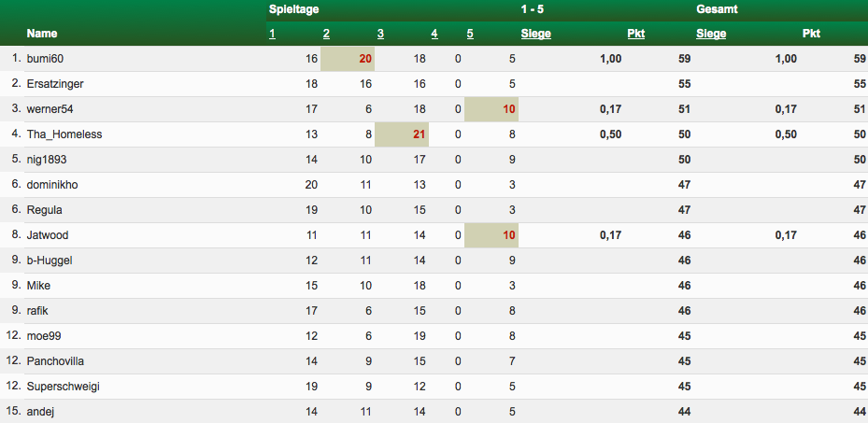Select Tha_Homeless in the ranking list

[x=64, y=134]
